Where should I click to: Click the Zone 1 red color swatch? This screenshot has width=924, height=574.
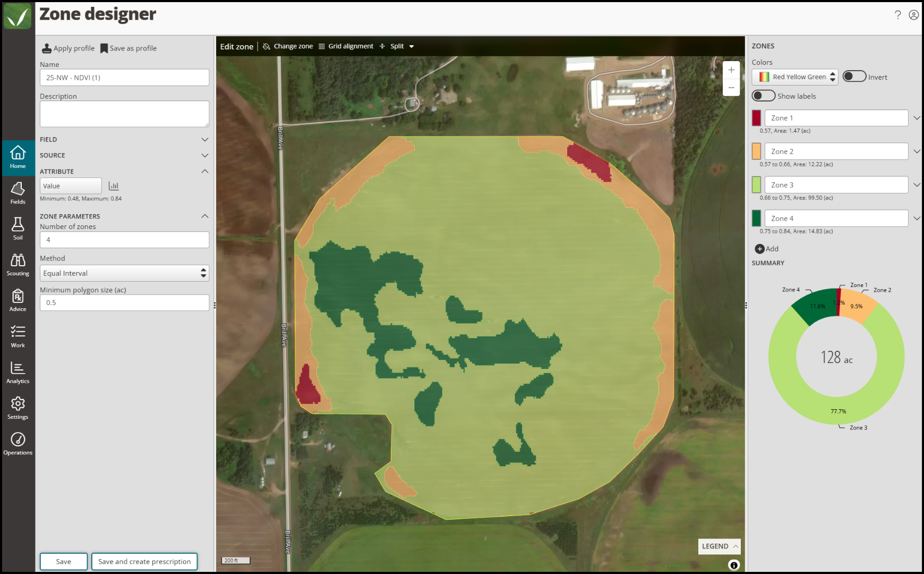tap(757, 118)
